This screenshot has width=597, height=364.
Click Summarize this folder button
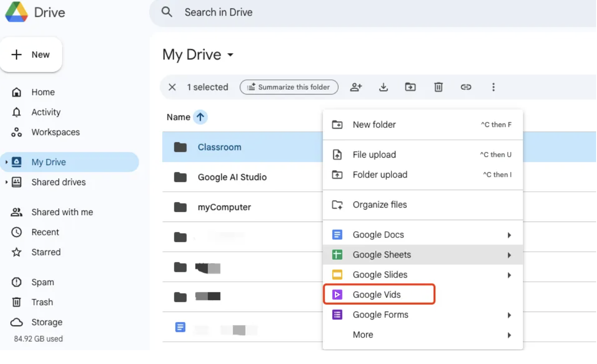tap(289, 87)
